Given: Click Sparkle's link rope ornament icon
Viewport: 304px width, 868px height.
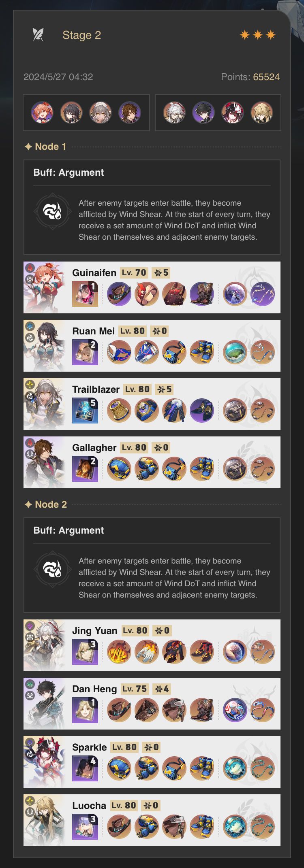Looking at the screenshot, I should click(x=263, y=768).
